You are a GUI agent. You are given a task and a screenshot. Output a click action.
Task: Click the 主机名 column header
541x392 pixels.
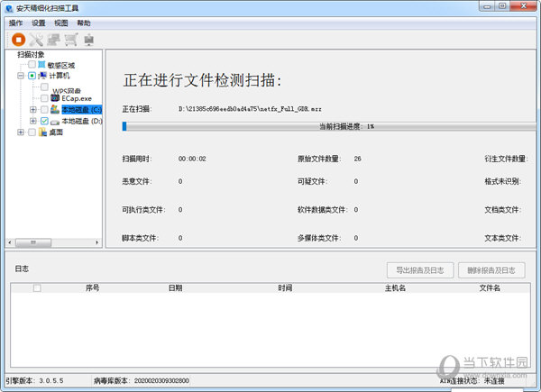click(x=396, y=287)
